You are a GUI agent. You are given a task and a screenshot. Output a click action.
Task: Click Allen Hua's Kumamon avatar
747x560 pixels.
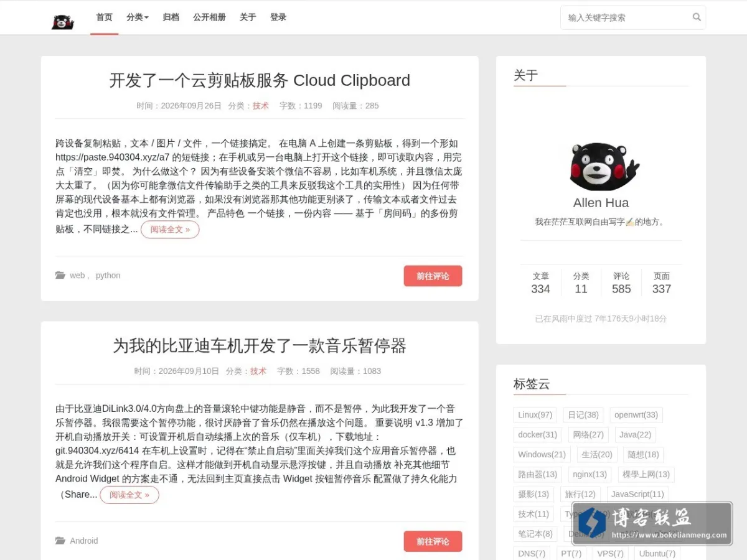pos(604,167)
